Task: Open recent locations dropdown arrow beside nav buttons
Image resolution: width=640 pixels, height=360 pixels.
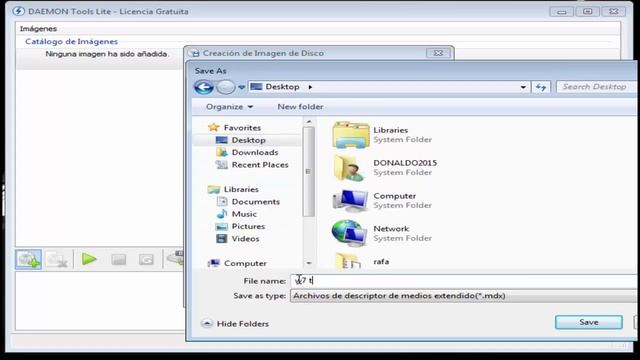Action: [x=241, y=87]
